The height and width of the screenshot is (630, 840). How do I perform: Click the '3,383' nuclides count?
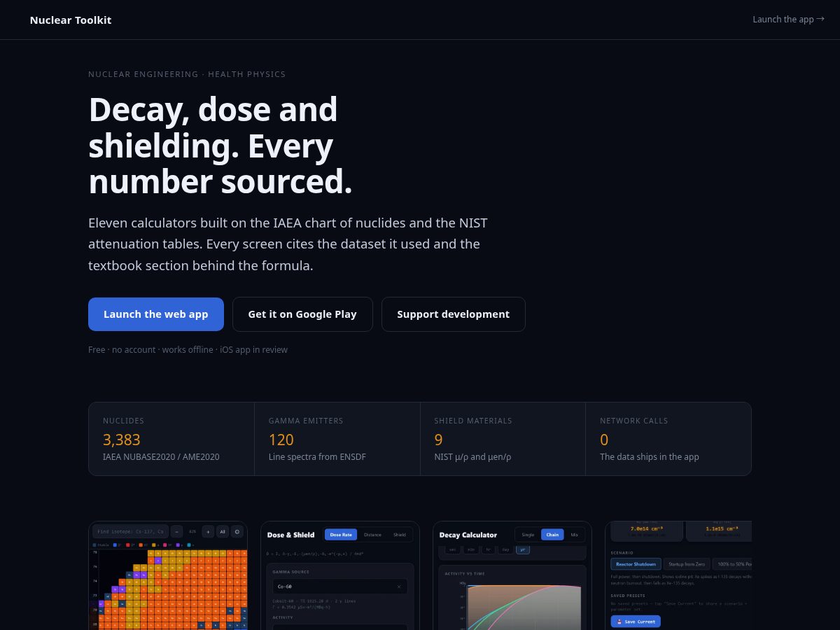(x=122, y=440)
